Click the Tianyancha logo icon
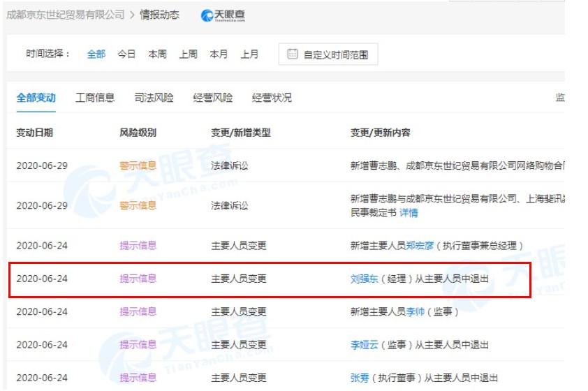This screenshot has width=588, height=391. pyautogui.click(x=207, y=15)
